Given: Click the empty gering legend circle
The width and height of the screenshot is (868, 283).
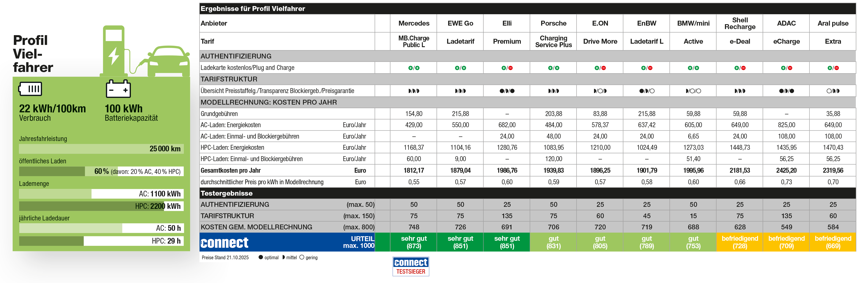Looking at the screenshot, I should (x=302, y=257).
